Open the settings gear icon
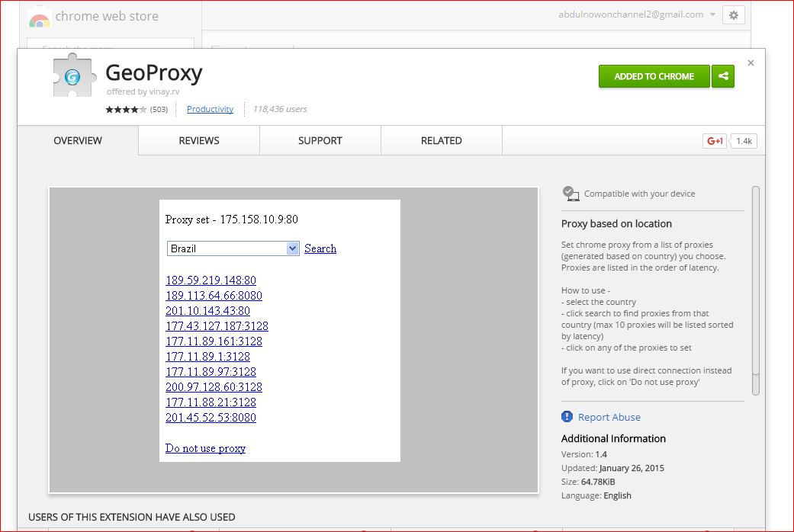Image resolution: width=794 pixels, height=532 pixels. [x=733, y=15]
